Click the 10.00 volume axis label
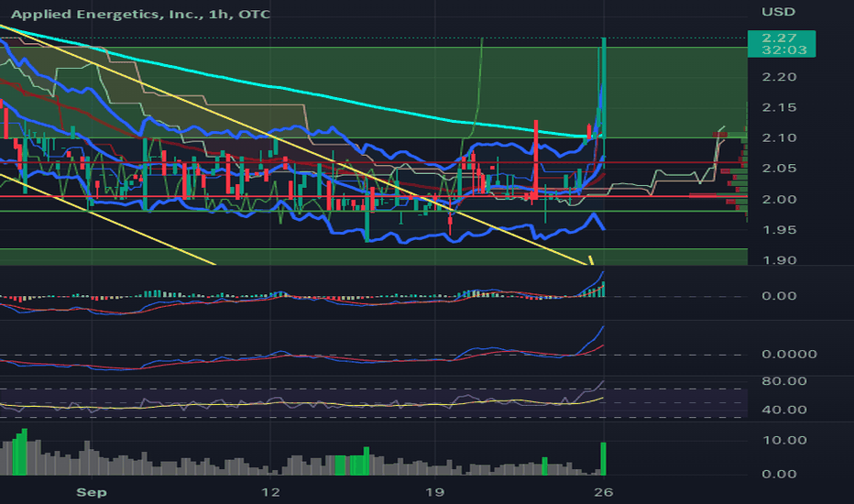This screenshot has width=854, height=504. tap(784, 440)
